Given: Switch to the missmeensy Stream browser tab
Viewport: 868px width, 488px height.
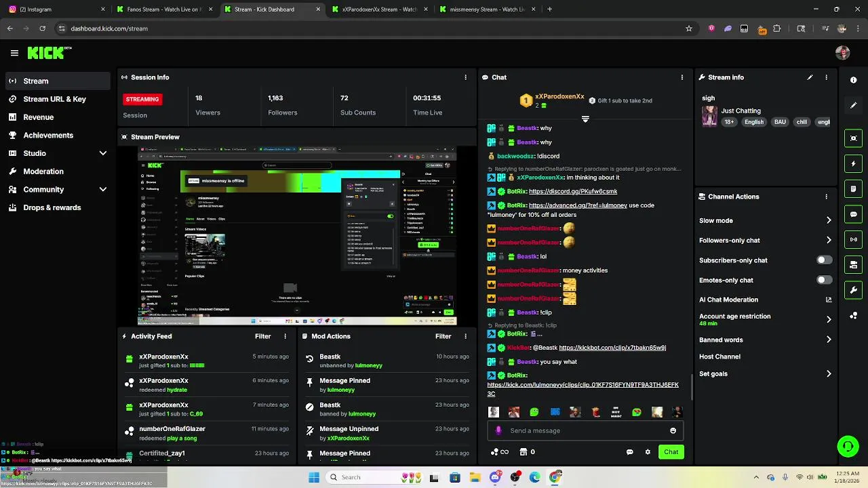Looking at the screenshot, I should click(x=487, y=9).
